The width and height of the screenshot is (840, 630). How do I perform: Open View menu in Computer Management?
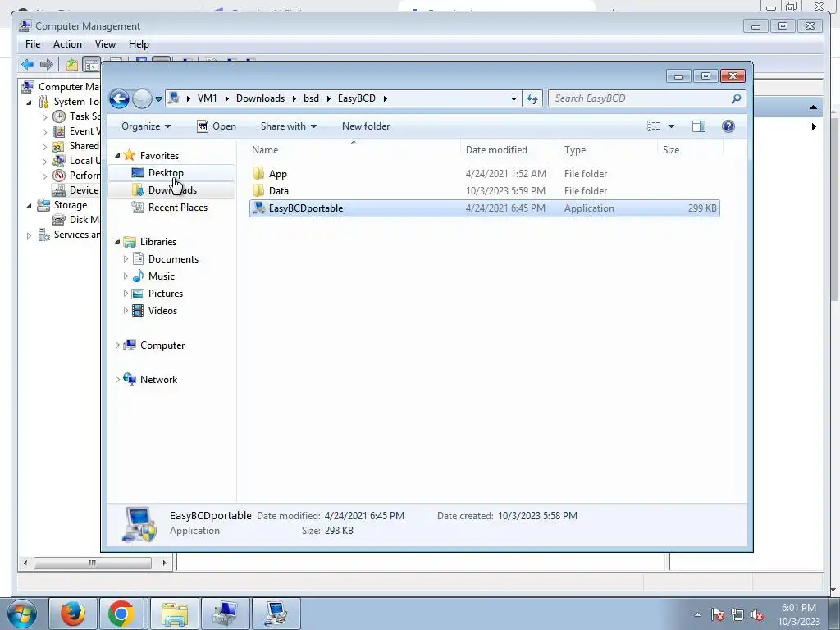click(105, 44)
